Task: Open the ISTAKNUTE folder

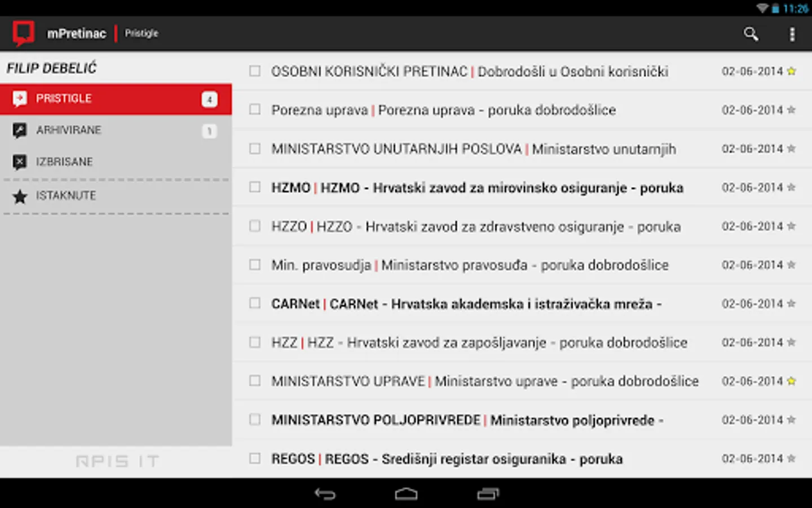Action: (116, 196)
